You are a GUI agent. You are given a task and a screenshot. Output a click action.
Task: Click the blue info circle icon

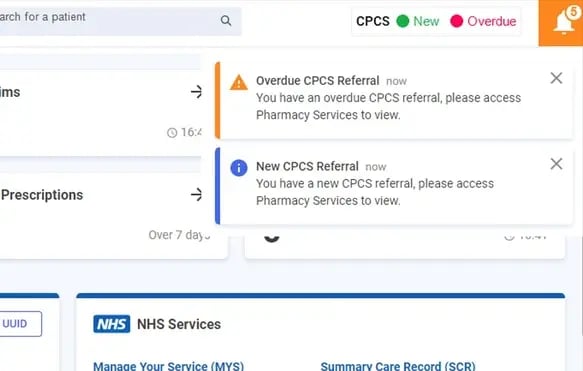(x=239, y=168)
